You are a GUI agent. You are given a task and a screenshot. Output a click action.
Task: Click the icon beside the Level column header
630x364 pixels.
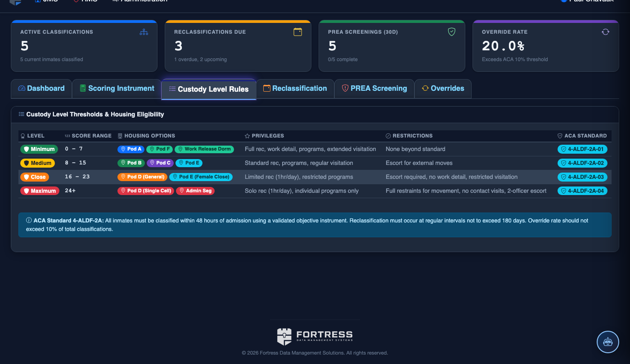click(23, 136)
